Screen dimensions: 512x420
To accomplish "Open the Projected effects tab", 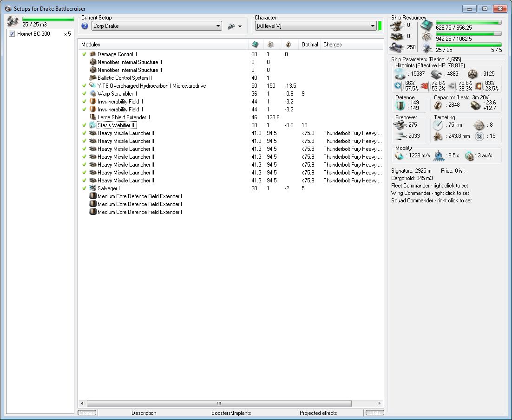I will pos(318,413).
